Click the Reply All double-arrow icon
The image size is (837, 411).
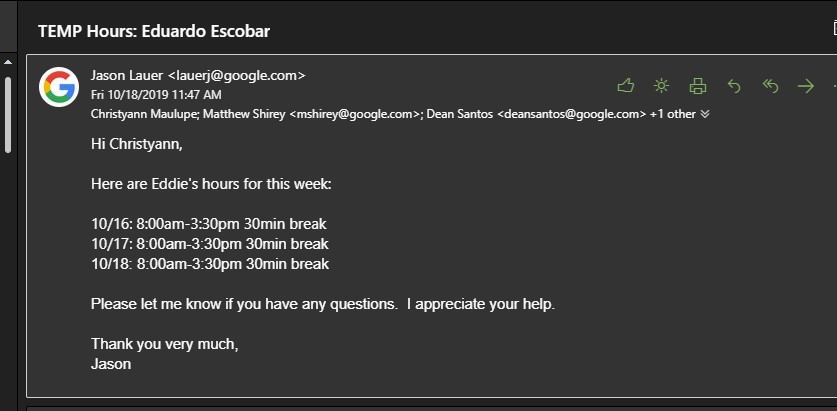pyautogui.click(x=770, y=86)
